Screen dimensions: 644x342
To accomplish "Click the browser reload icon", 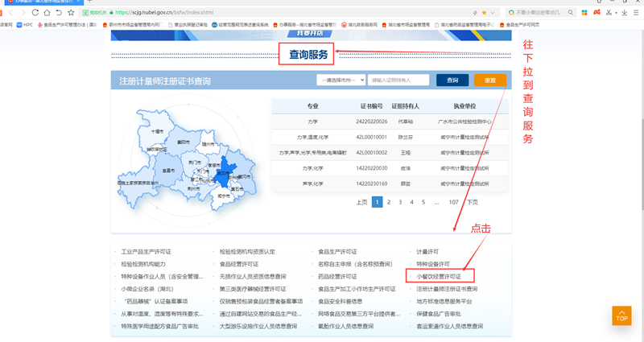I will pos(35,13).
